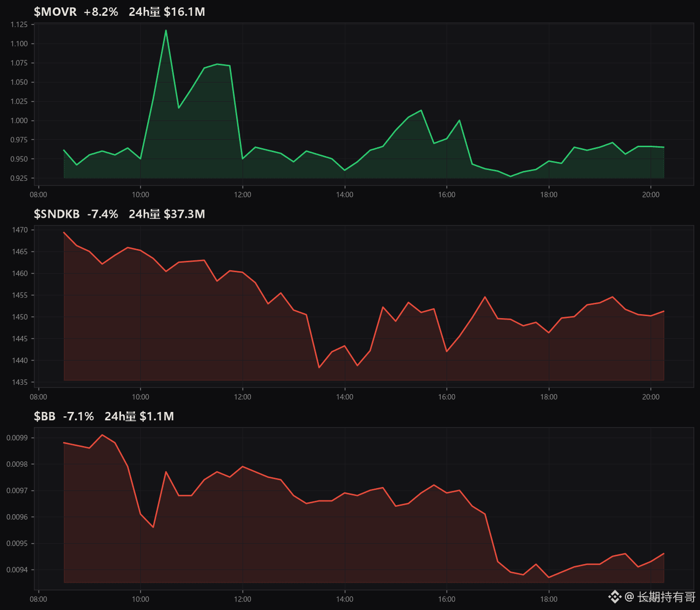Screen dimensions: 700x610
Task: Click the 1465 y-axis label in SNDKB chart
Action: pos(20,252)
